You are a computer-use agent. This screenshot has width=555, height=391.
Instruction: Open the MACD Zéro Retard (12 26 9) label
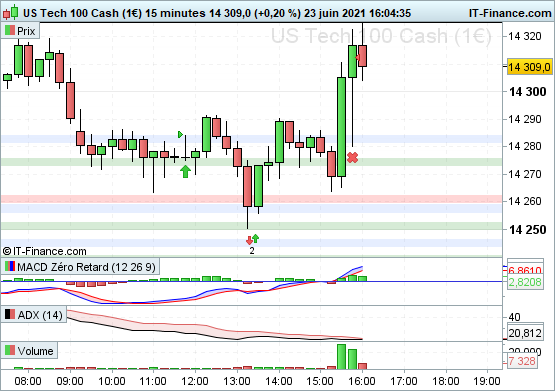80,267
